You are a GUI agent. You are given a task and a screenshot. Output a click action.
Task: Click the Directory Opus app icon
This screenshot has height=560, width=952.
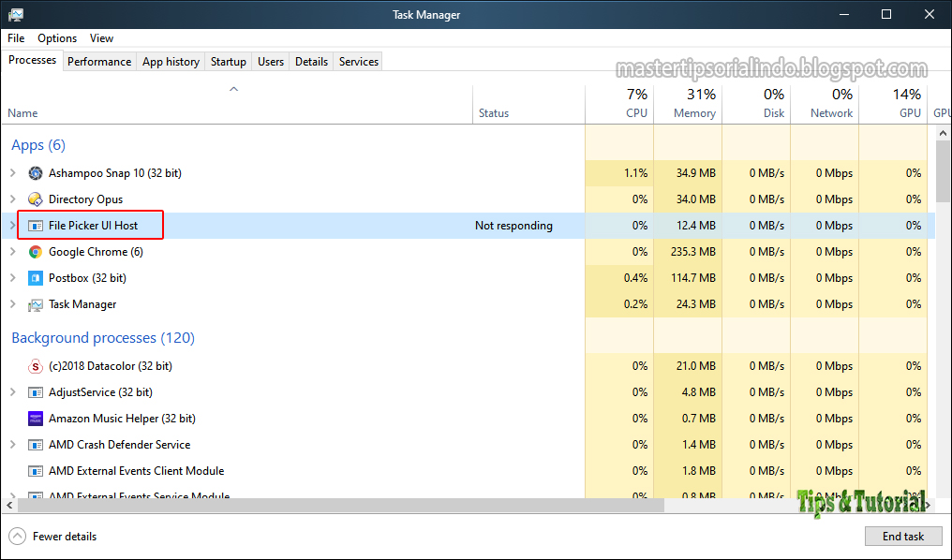point(35,199)
